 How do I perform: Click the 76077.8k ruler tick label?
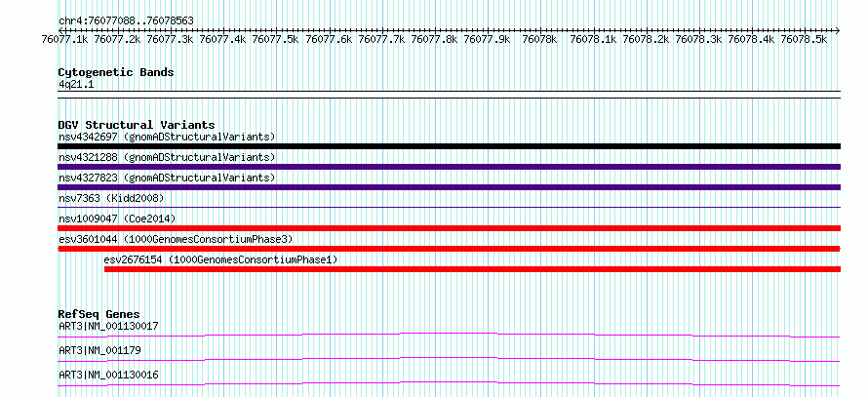[x=434, y=39]
